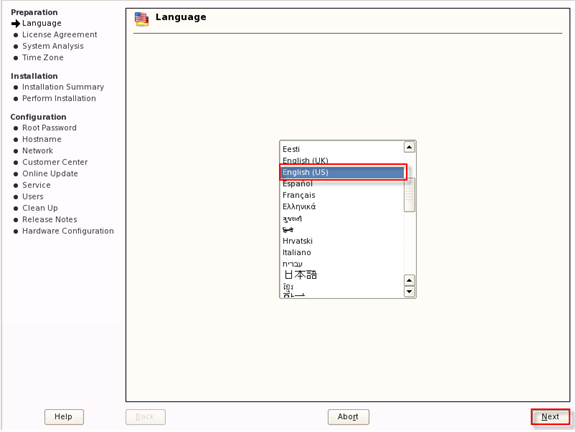The image size is (575, 432).
Task: Click top scroll-up arrow of language list
Action: click(x=409, y=147)
